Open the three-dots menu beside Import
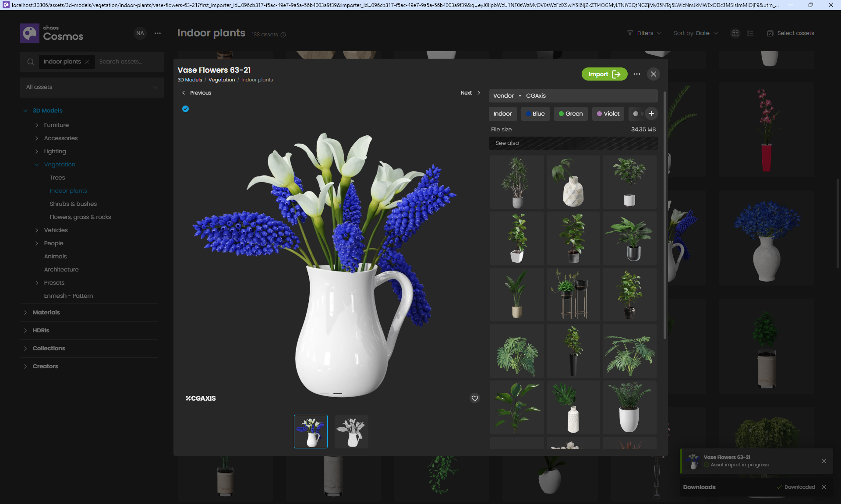The width and height of the screenshot is (841, 504). tap(637, 74)
